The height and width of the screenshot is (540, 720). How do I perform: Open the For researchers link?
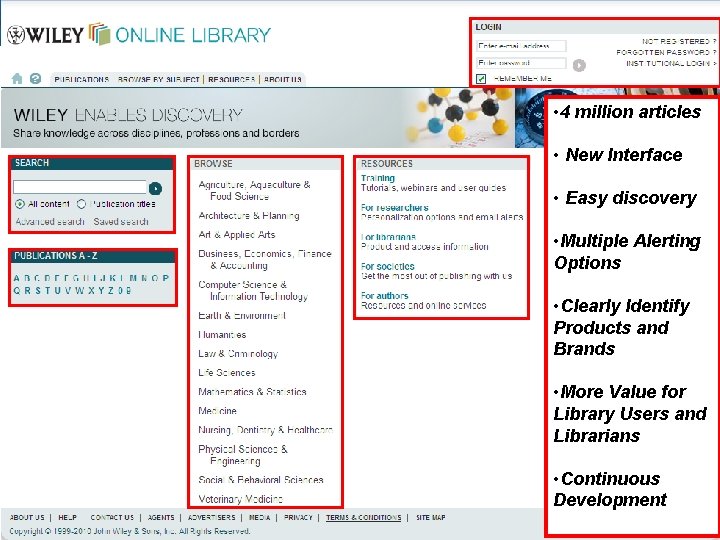(394, 208)
